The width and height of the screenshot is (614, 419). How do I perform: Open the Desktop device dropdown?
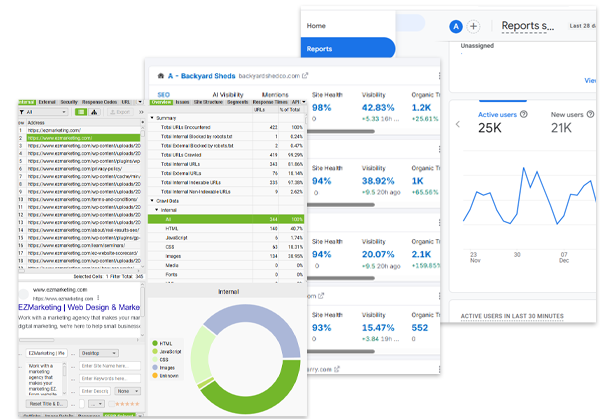tap(98, 353)
